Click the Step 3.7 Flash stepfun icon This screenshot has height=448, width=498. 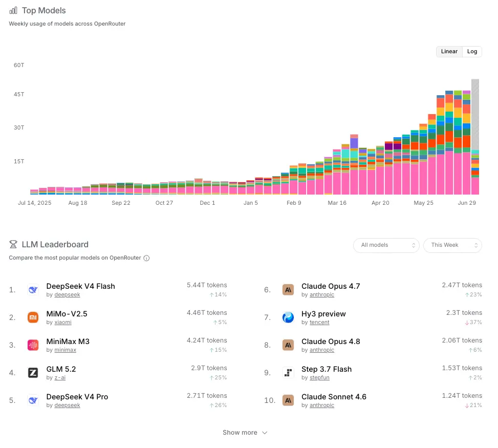pos(288,373)
